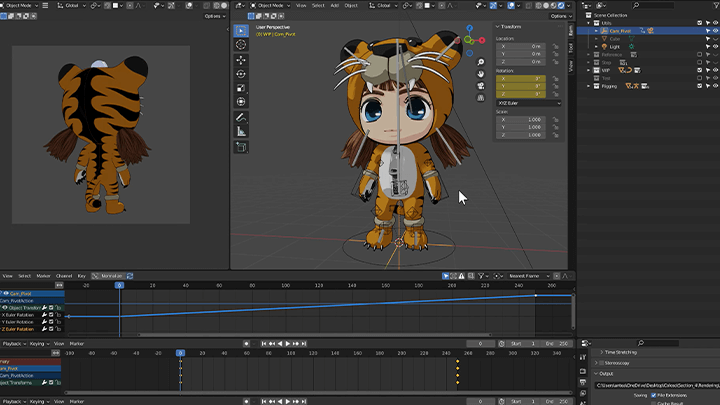
Task: Play animation in the upper timeline controls
Action: pyautogui.click(x=288, y=343)
